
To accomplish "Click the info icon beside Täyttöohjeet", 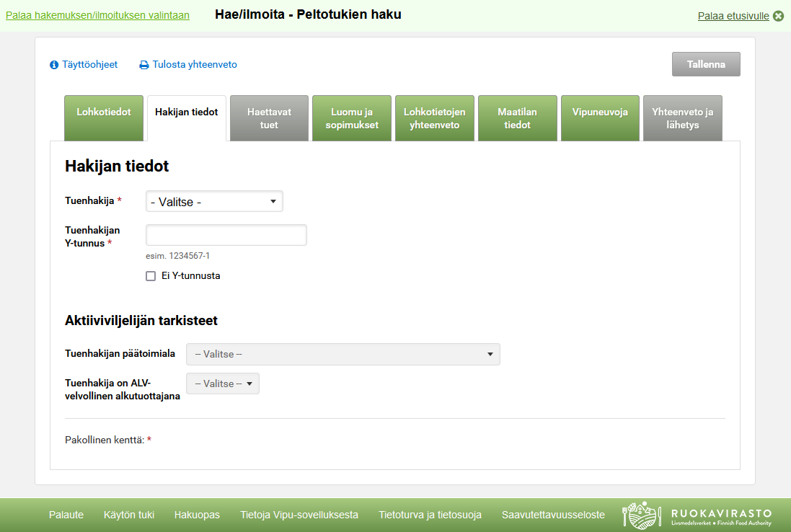I will coord(54,65).
